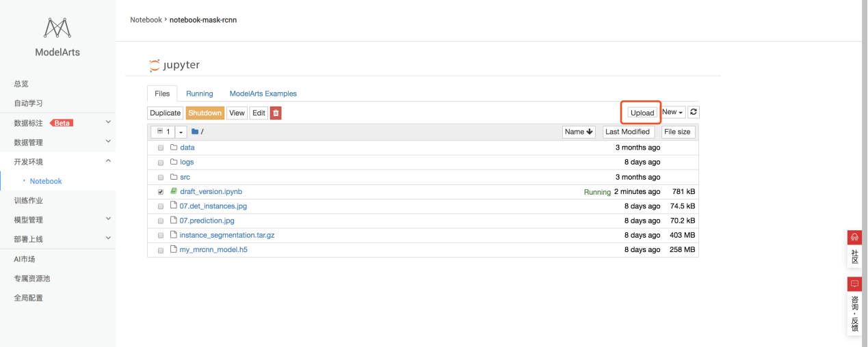Screen dimensions: 868x347
Task: Click the Beta badge next to 数据标注
Action: pos(62,123)
